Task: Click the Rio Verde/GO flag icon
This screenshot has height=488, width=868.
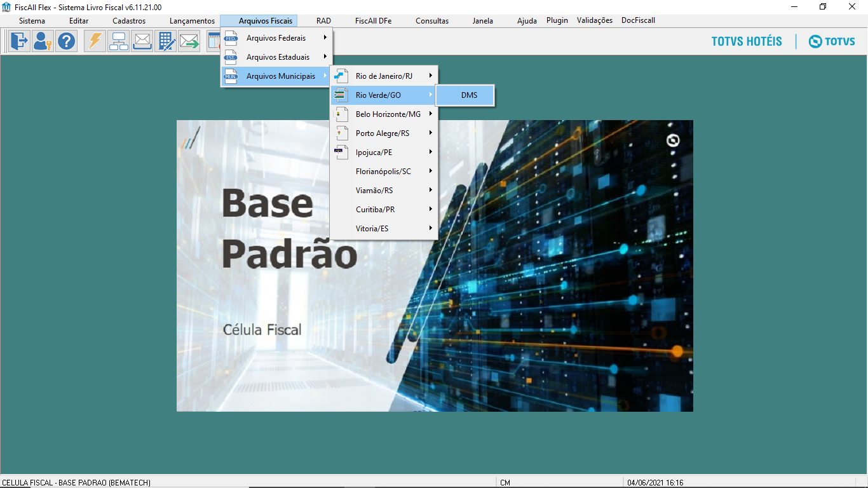Action: [341, 95]
